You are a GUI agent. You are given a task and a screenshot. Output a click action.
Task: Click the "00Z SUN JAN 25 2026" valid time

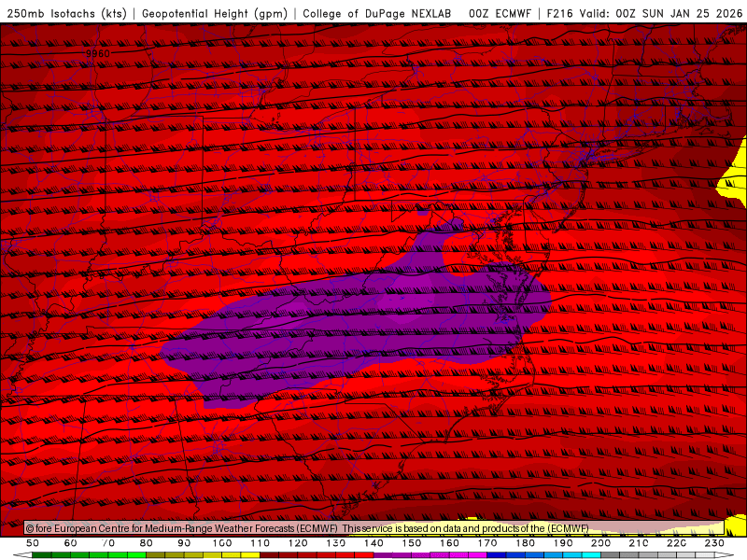[x=679, y=13]
